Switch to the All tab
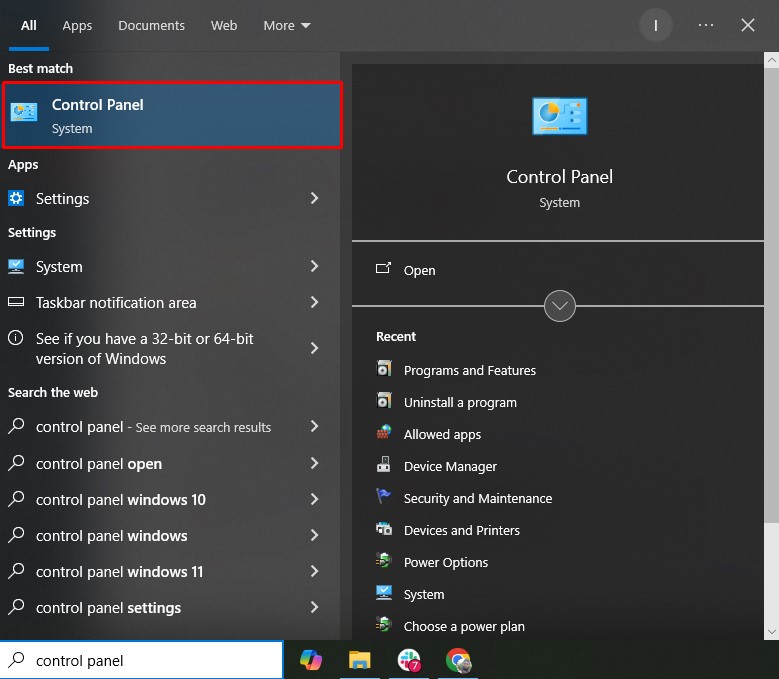The width and height of the screenshot is (779, 679). pos(29,25)
